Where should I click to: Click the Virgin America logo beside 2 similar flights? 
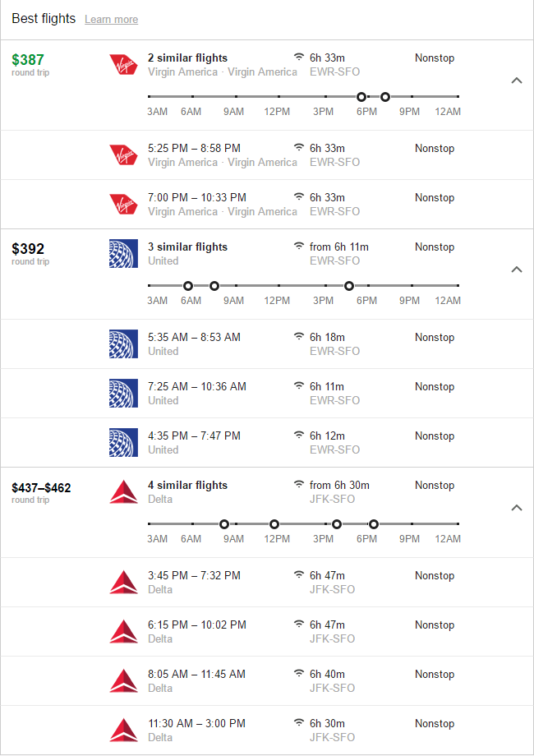[x=123, y=65]
